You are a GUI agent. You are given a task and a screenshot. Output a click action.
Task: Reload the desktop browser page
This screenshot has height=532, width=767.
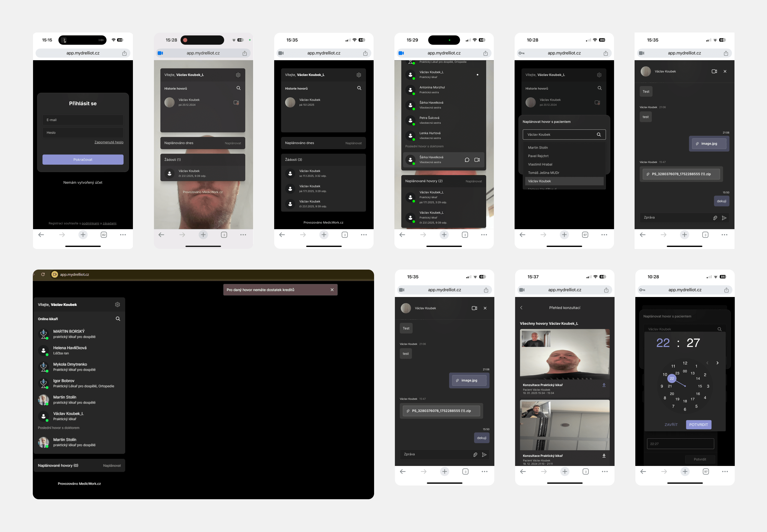point(43,274)
